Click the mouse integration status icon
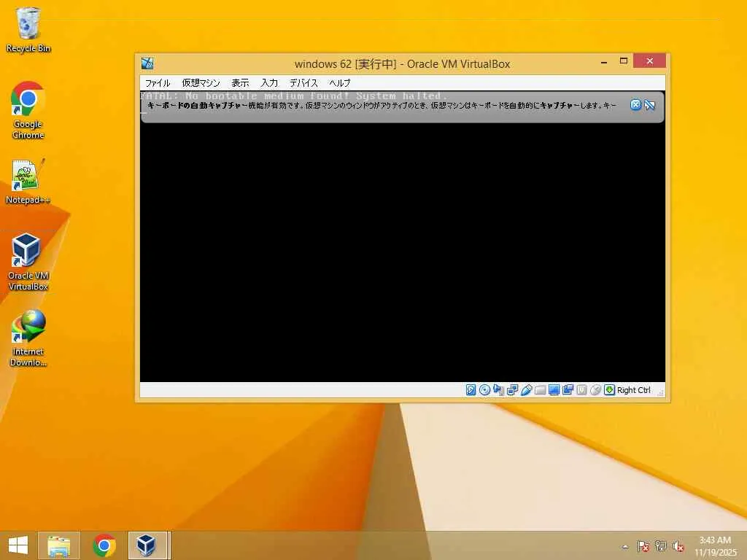This screenshot has height=560, width=747. point(595,390)
